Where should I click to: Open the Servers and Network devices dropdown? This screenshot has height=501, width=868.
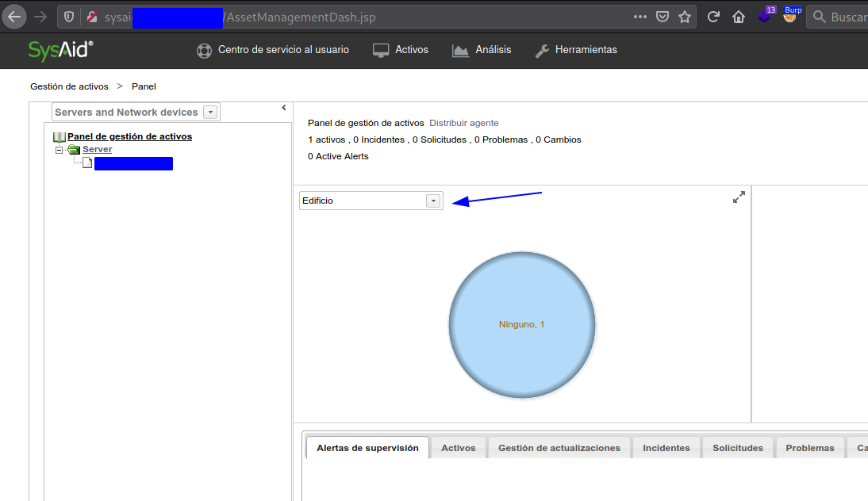pyautogui.click(x=210, y=113)
